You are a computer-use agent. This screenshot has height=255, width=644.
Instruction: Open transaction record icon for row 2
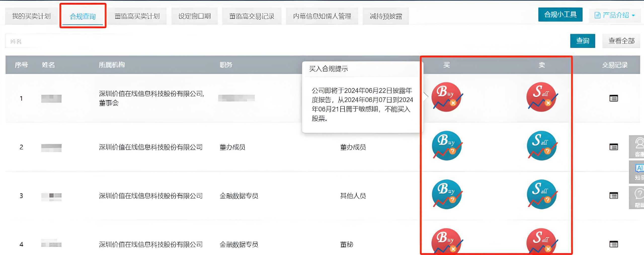(614, 147)
